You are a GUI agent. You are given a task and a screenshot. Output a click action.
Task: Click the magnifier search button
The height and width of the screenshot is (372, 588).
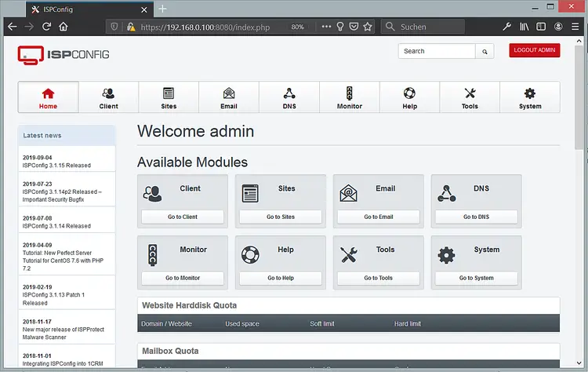pyautogui.click(x=485, y=51)
